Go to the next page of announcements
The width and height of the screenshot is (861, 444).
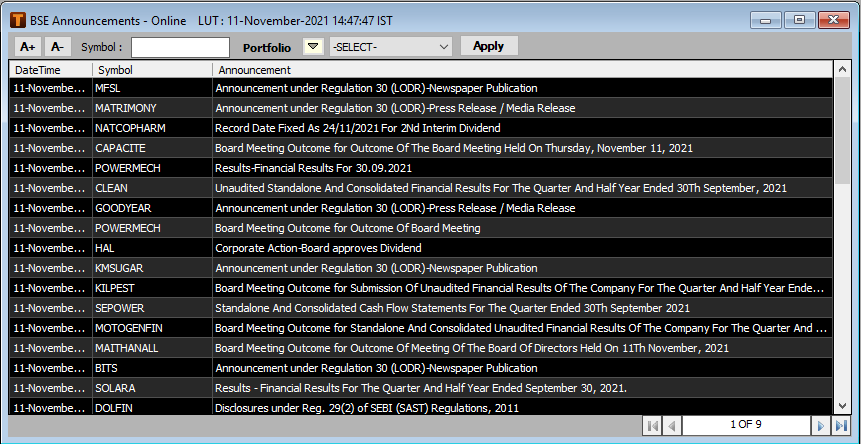820,425
